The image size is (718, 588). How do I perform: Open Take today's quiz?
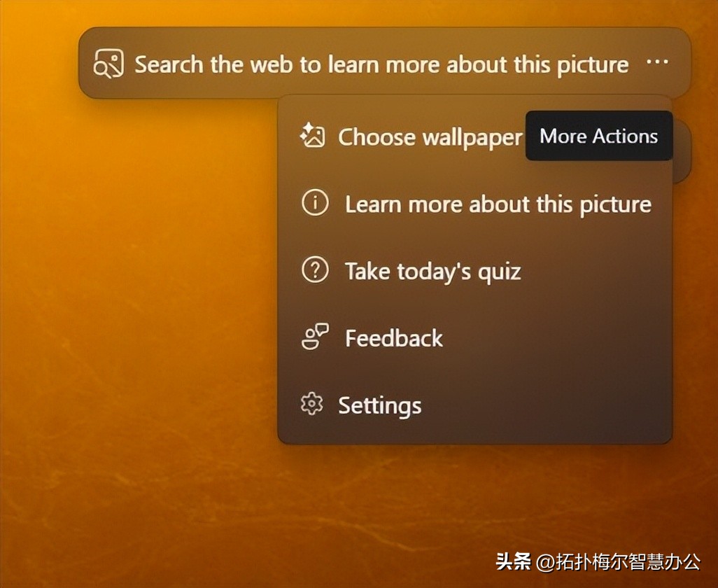click(432, 272)
